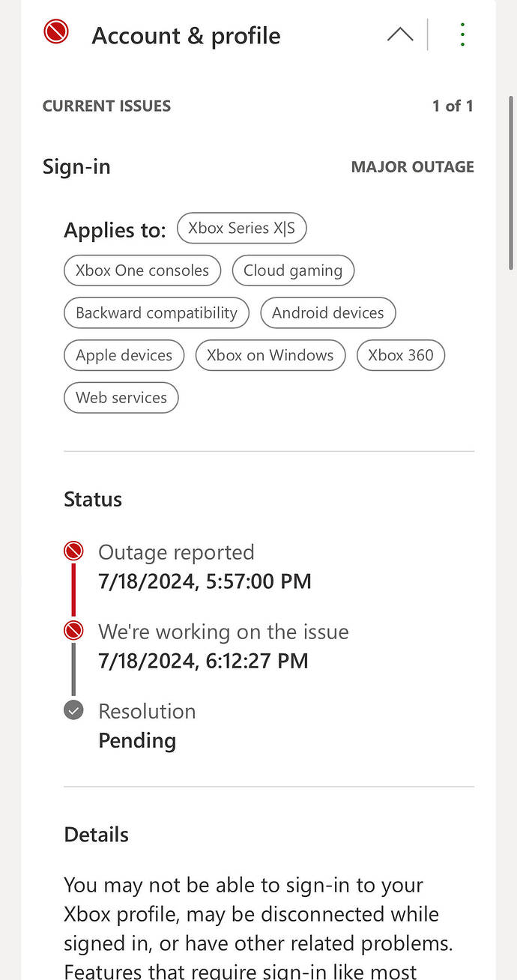Select the Xbox Series X|S tag
Viewport: 517px width, 980px height.
click(242, 229)
